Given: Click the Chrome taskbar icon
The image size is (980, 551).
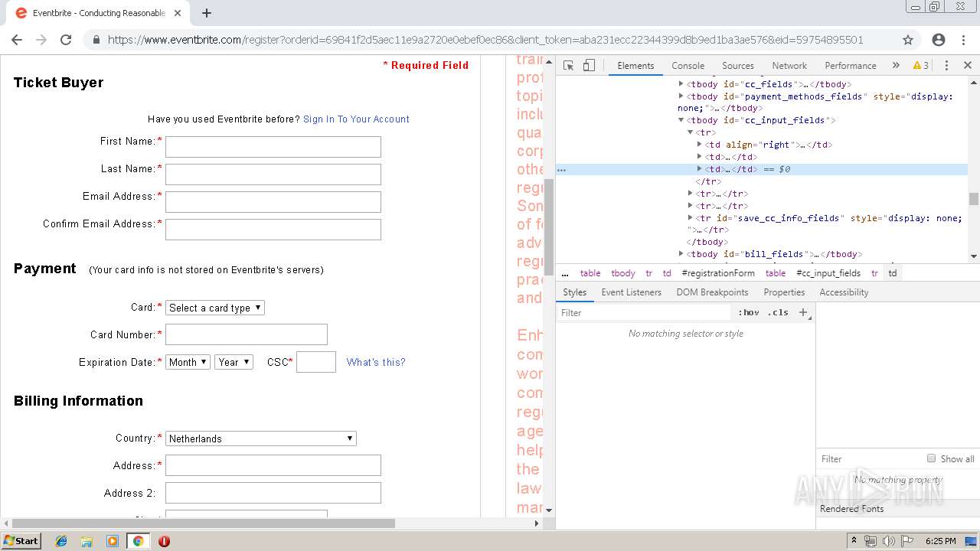Looking at the screenshot, I should 139,541.
